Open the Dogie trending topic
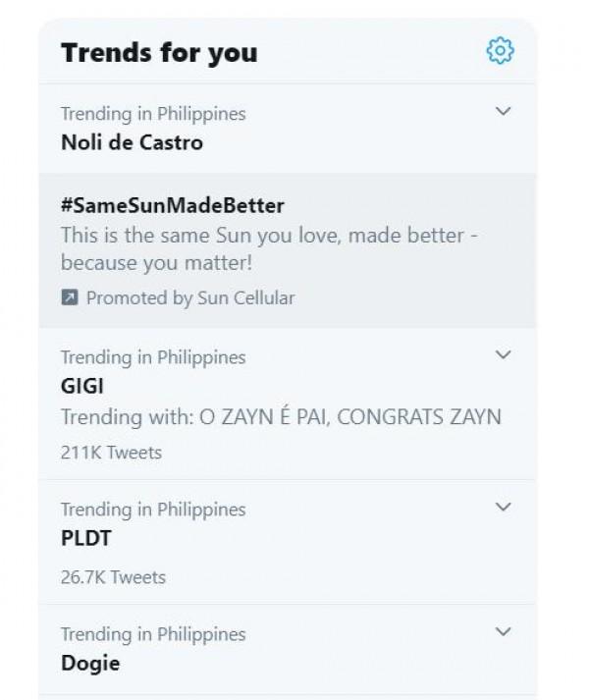Image resolution: width=589 pixels, height=700 pixels. (90, 663)
